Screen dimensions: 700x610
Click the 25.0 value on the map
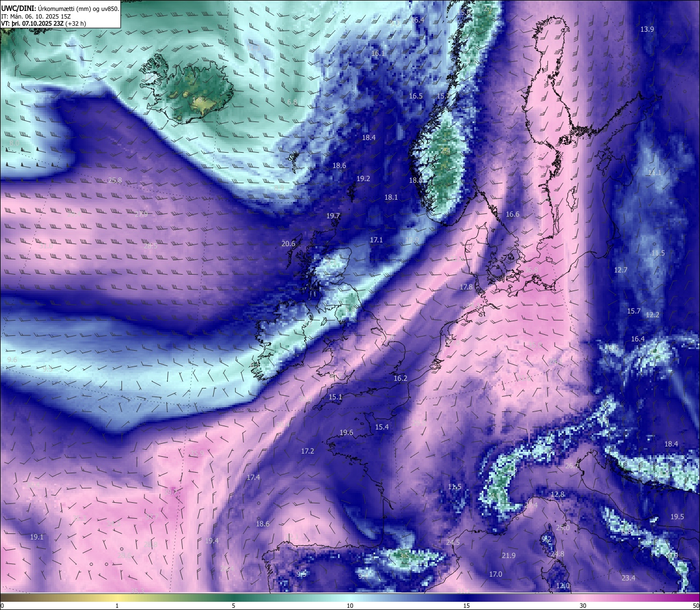coord(563,528)
